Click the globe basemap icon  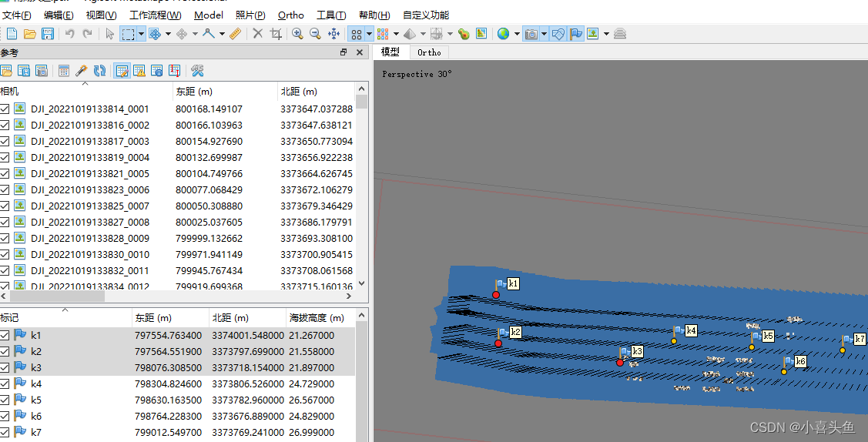point(503,35)
